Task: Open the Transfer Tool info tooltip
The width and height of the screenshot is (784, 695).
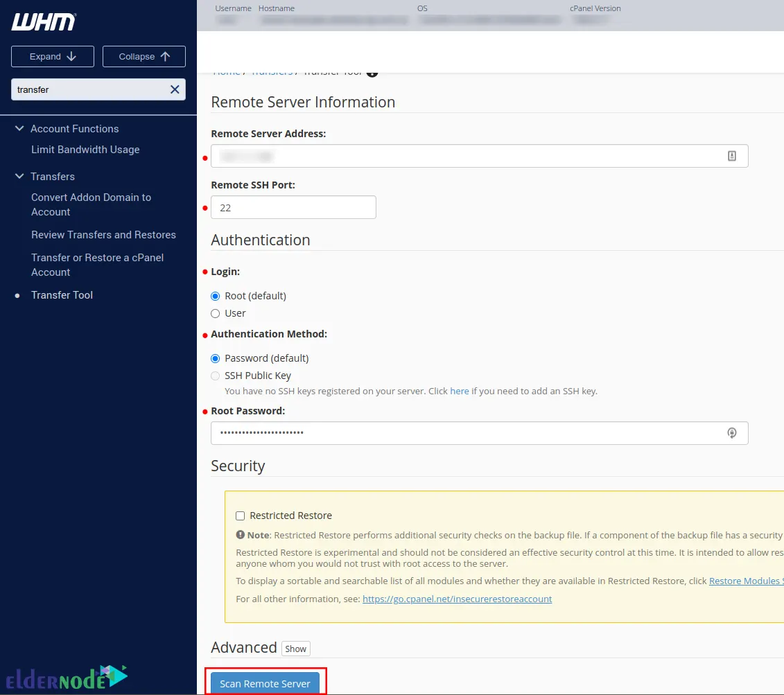Action: (372, 71)
